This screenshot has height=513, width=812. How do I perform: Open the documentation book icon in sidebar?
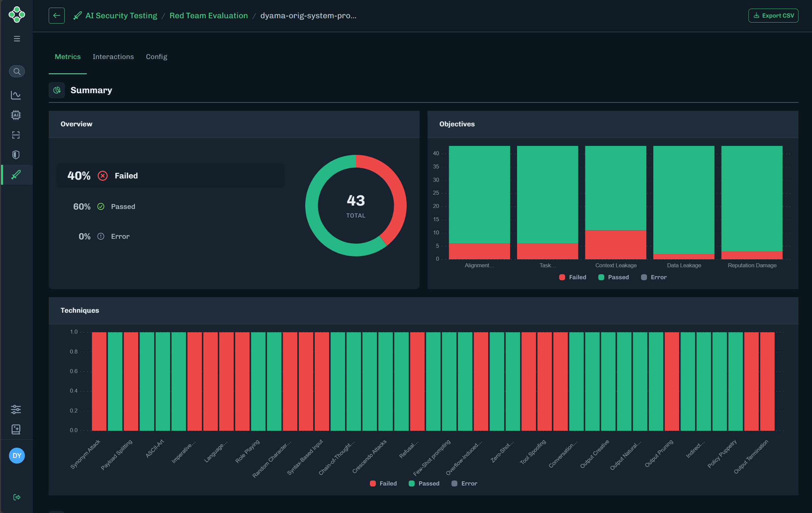pyautogui.click(x=16, y=429)
